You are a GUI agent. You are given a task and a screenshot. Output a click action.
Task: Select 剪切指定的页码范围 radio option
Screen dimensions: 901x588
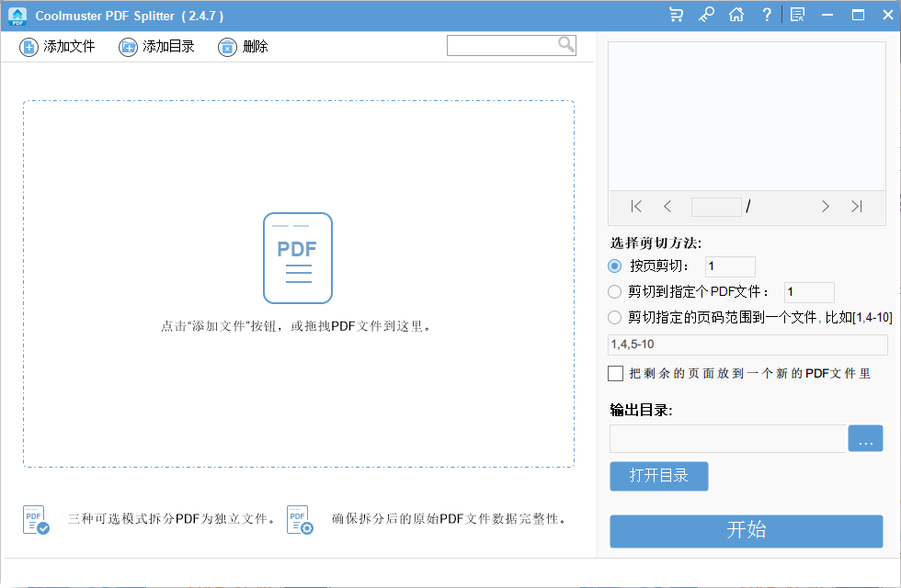pos(614,317)
